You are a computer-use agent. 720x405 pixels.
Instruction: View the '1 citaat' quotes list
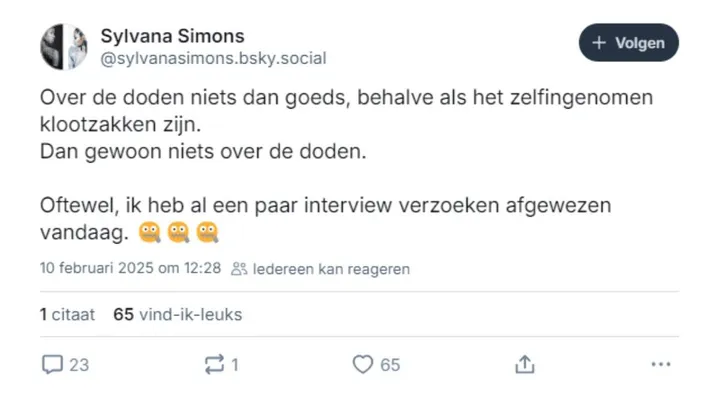[x=67, y=315]
